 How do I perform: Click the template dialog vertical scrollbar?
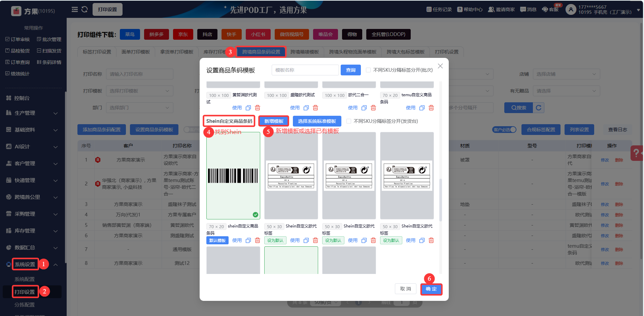coord(441,200)
